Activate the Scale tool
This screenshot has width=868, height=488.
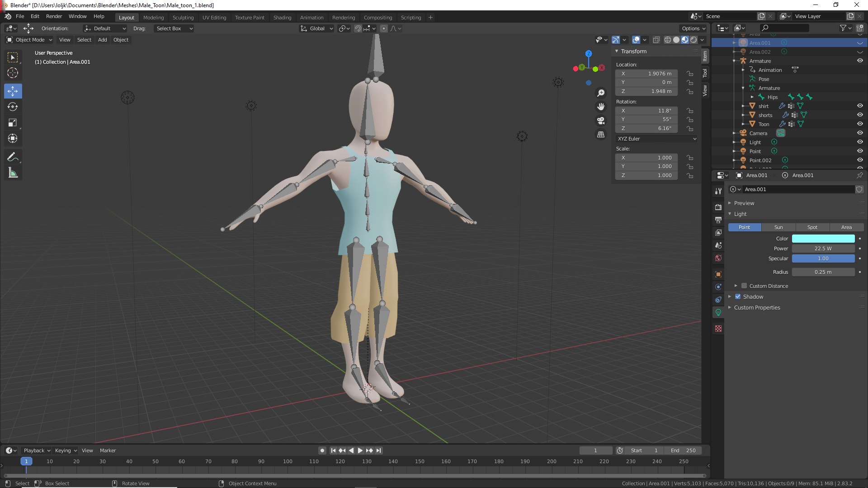pyautogui.click(x=13, y=122)
